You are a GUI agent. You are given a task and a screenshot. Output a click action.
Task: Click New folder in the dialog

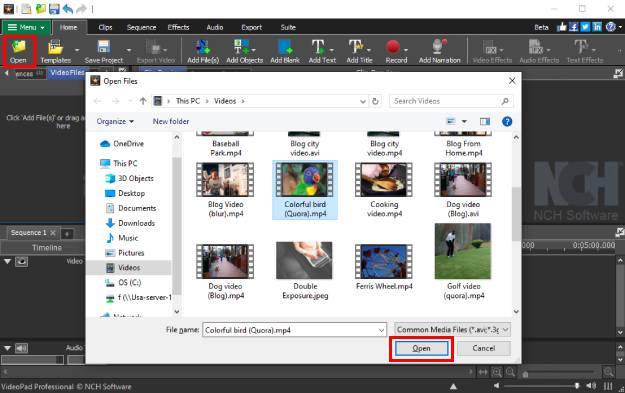[171, 122]
